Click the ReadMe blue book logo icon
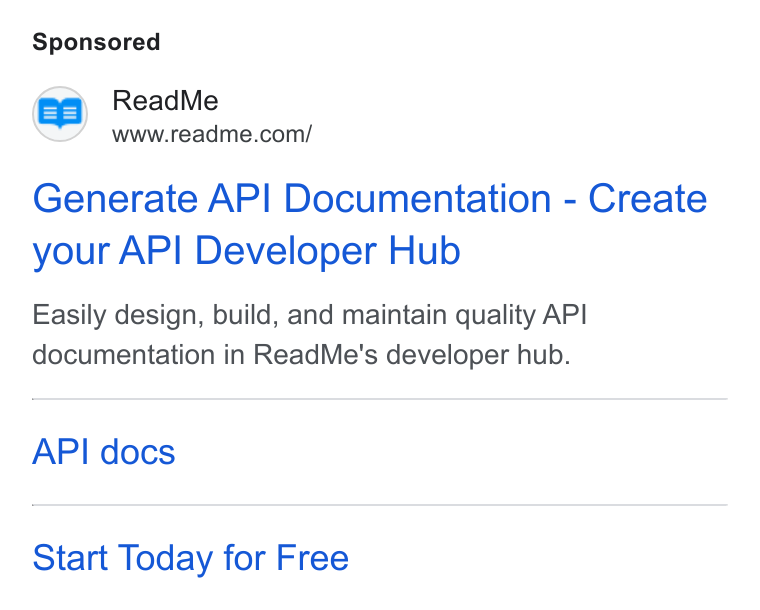The width and height of the screenshot is (760, 610). click(60, 114)
